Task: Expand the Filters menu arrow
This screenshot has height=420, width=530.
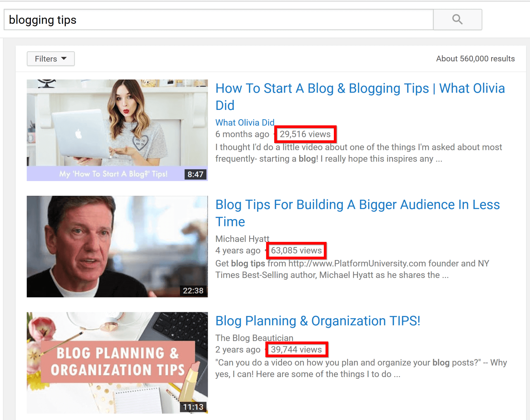Action: click(65, 59)
